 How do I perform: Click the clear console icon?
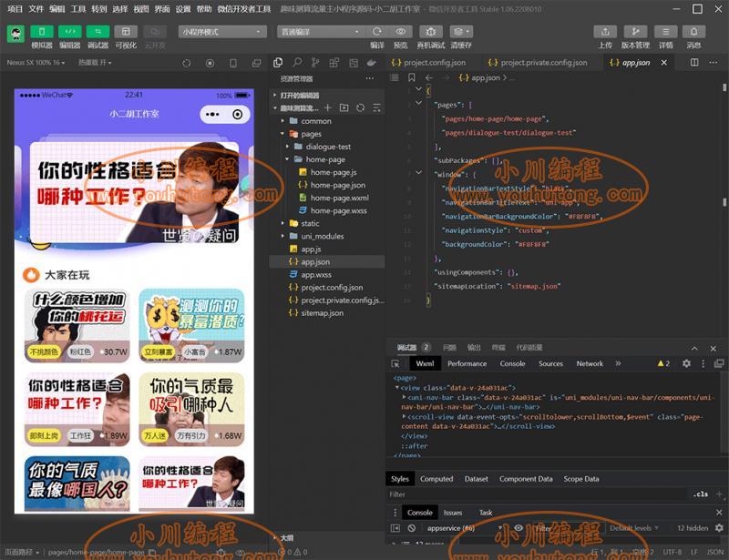coord(412,528)
